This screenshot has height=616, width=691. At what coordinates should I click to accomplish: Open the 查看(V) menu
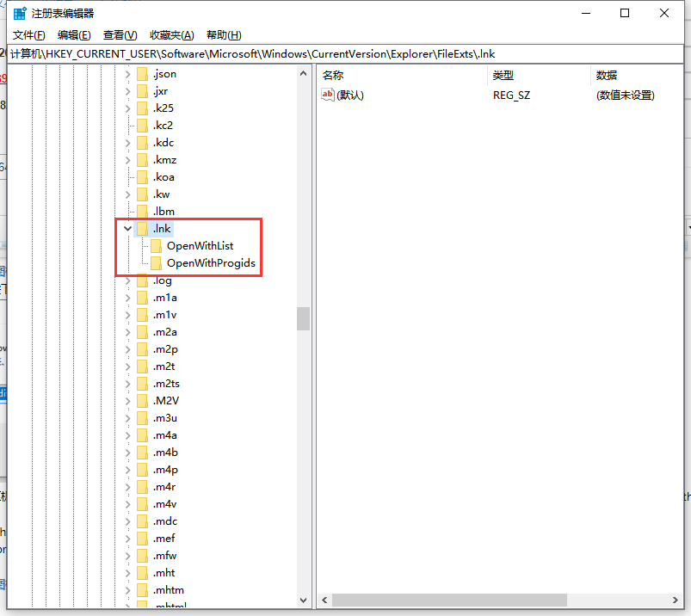pos(120,35)
